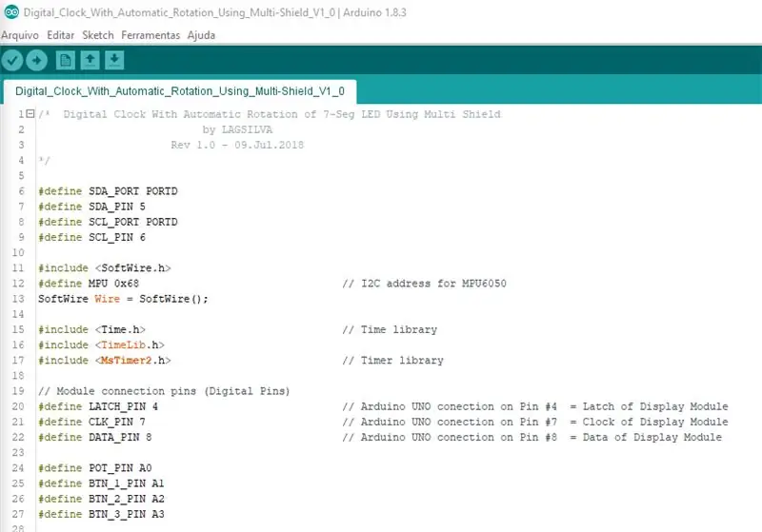
Task: Click '#define BTN_2_PIN A2' line
Action: click(x=102, y=499)
